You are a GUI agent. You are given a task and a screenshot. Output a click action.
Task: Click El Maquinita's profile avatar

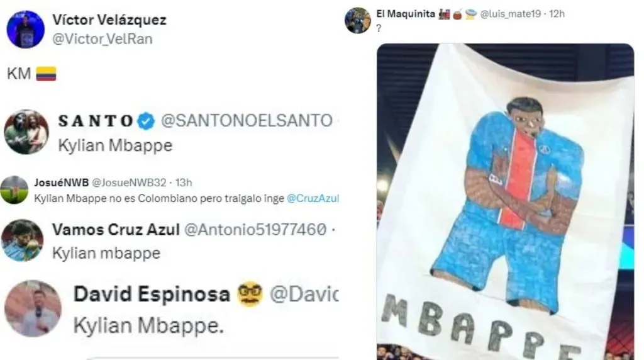point(358,20)
